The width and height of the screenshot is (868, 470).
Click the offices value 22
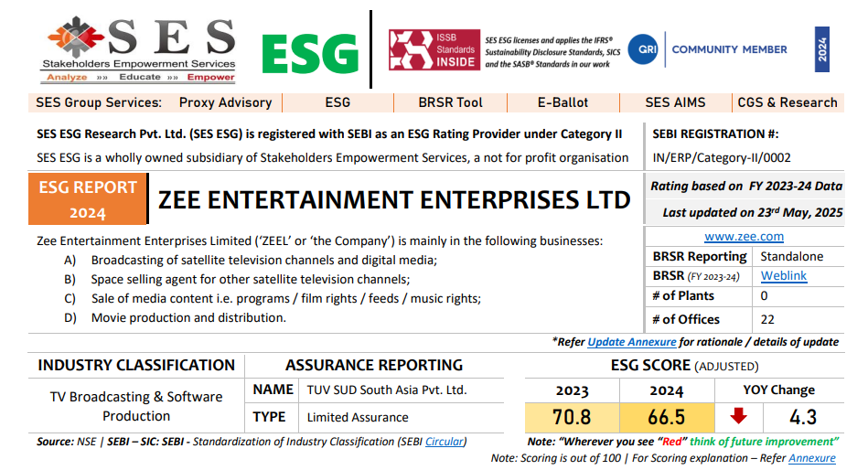click(767, 319)
